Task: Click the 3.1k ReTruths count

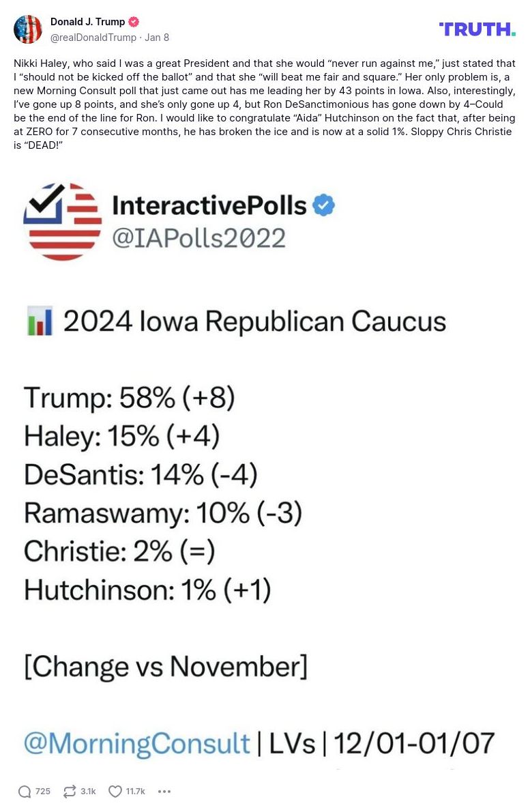Action: [x=88, y=792]
